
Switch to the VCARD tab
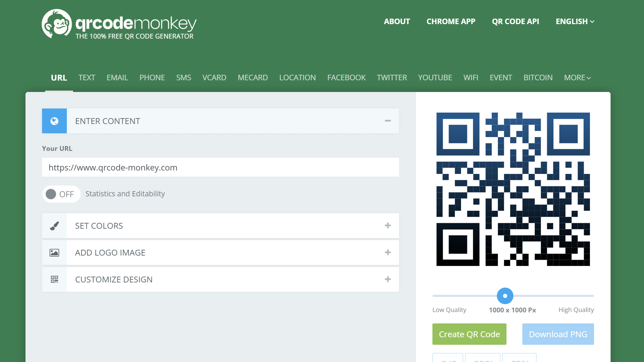(214, 78)
